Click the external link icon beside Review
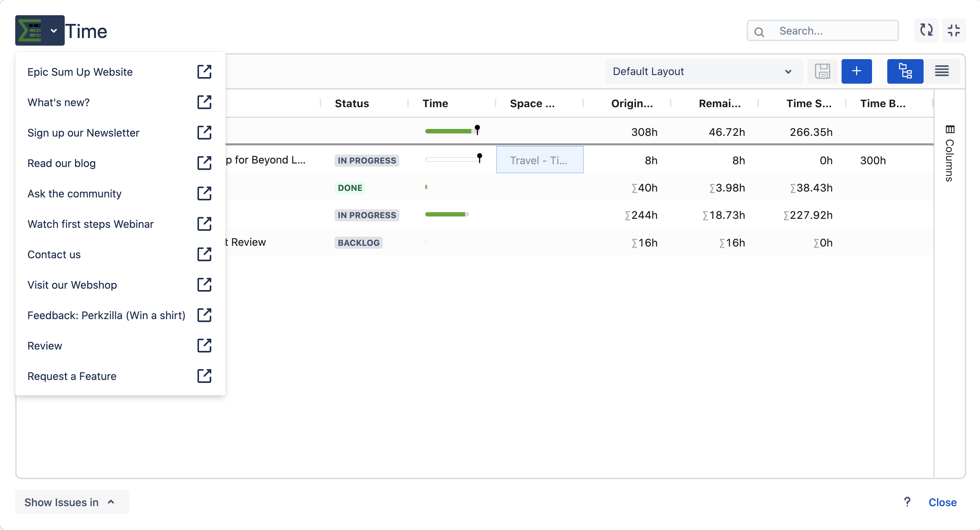Viewport: 980px width, 530px height. (x=204, y=346)
